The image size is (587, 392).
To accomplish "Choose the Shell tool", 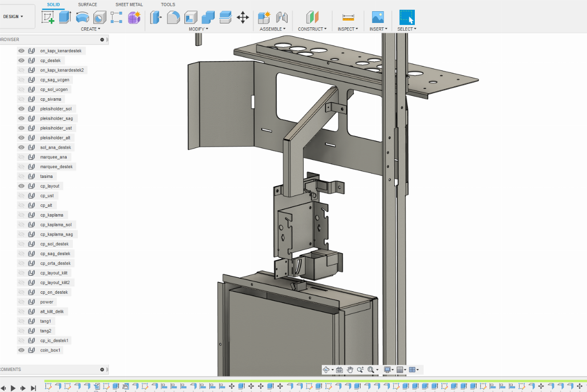I will point(191,18).
